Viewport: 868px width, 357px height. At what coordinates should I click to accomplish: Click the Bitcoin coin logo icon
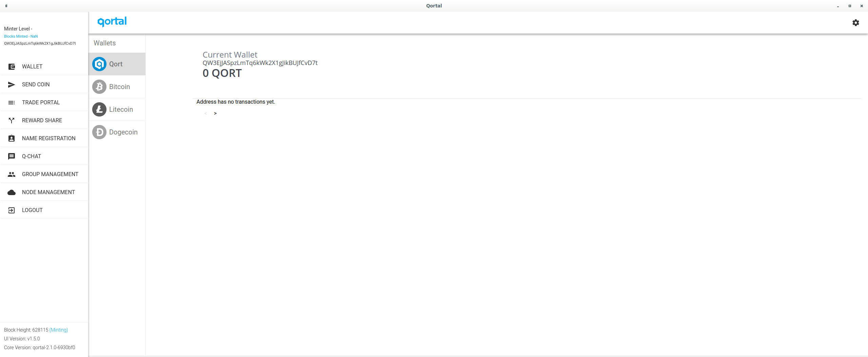pos(99,87)
